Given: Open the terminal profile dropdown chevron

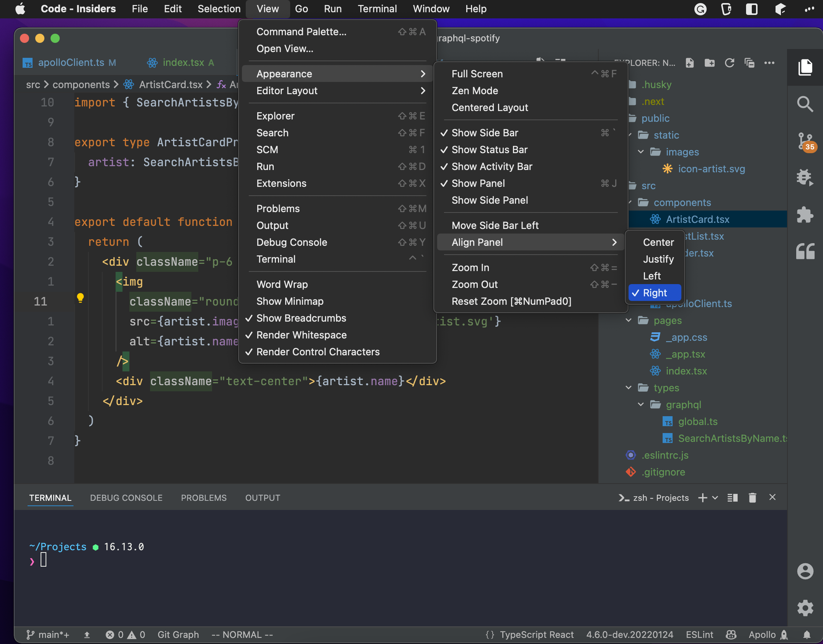Looking at the screenshot, I should tap(715, 498).
